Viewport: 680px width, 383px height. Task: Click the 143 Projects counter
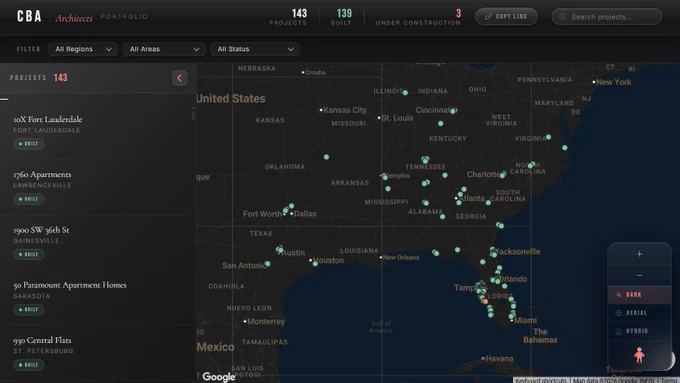pyautogui.click(x=288, y=17)
